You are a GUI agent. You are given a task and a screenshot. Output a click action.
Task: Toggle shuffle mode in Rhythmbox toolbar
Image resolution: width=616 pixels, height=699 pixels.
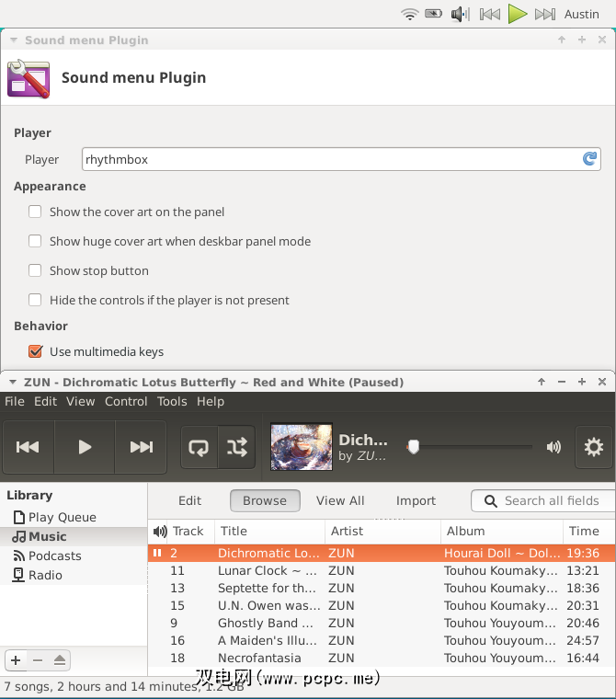coord(237,447)
